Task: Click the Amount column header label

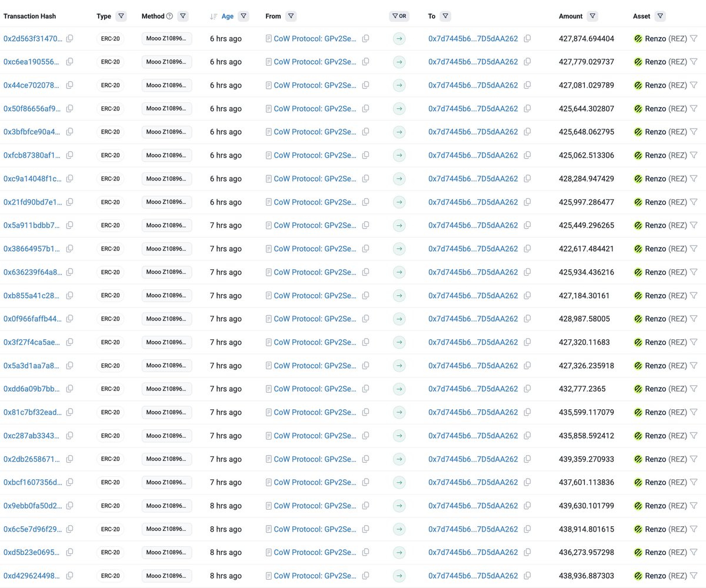Action: tap(571, 16)
